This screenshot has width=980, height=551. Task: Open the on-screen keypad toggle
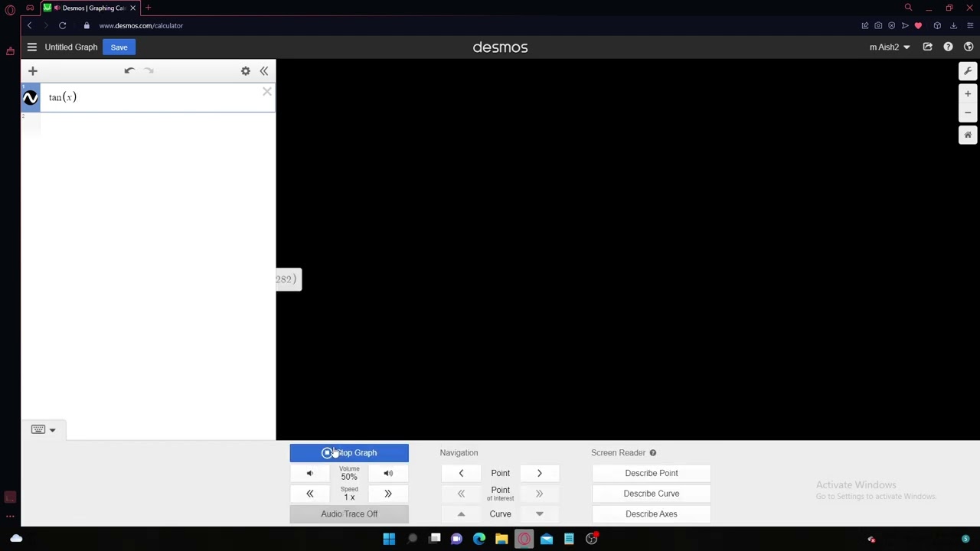[43, 429]
